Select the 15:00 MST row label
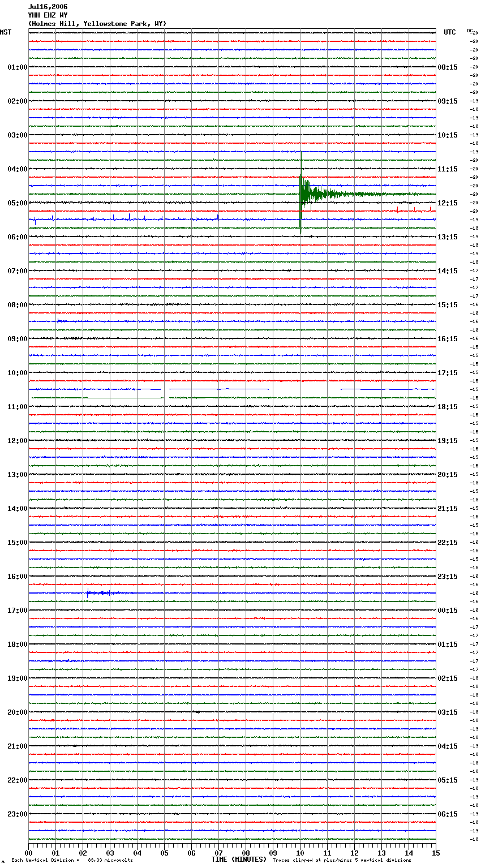481x868 pixels. pos(18,543)
